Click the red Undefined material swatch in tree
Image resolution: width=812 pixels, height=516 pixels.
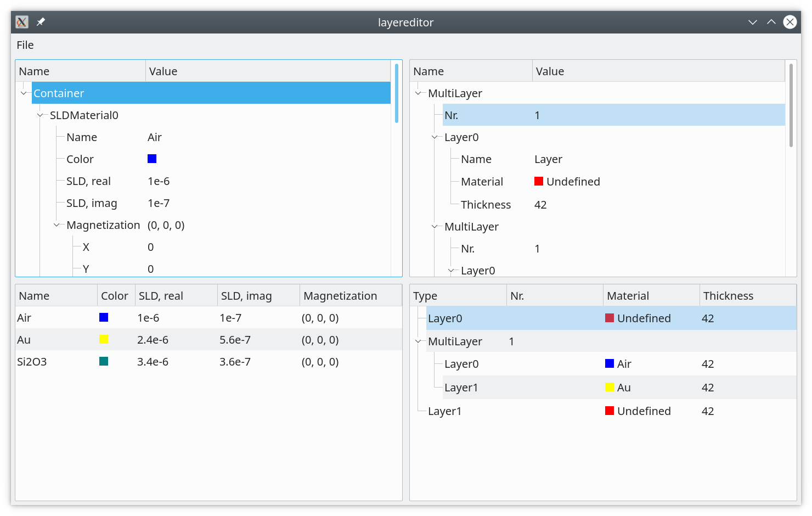click(539, 181)
